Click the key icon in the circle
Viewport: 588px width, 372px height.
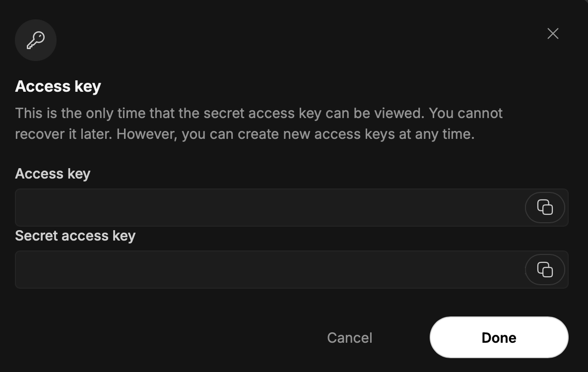tap(36, 40)
